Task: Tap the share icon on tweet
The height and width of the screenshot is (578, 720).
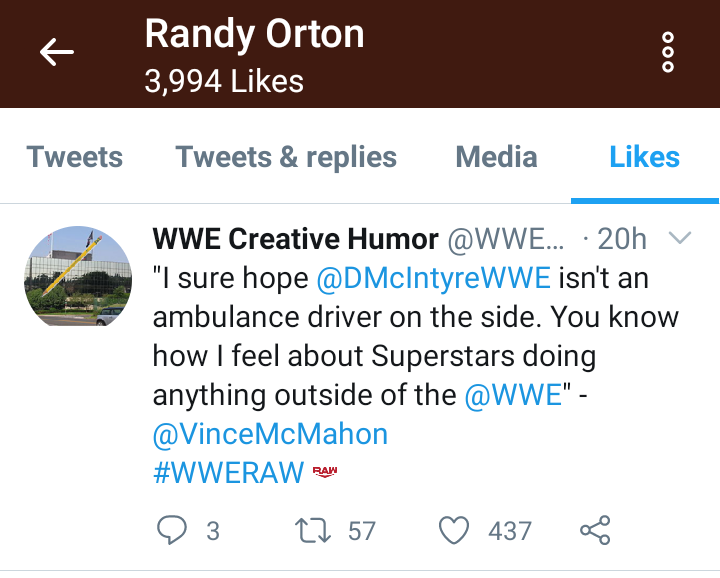Action: (x=595, y=530)
